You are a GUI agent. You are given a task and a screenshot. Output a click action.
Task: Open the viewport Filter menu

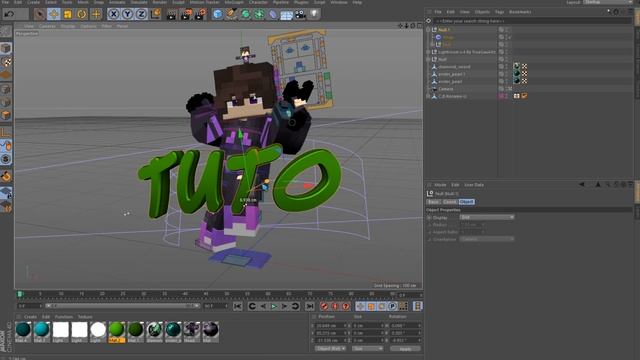pyautogui.click(x=106, y=26)
